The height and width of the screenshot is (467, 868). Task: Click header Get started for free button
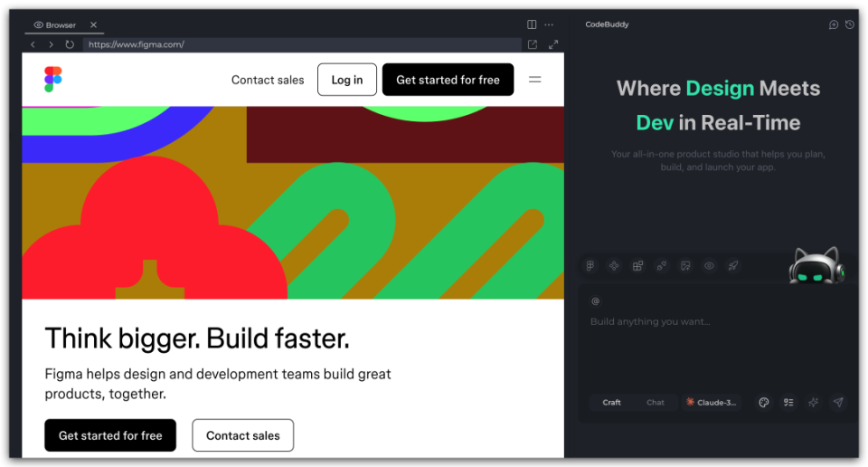click(448, 80)
